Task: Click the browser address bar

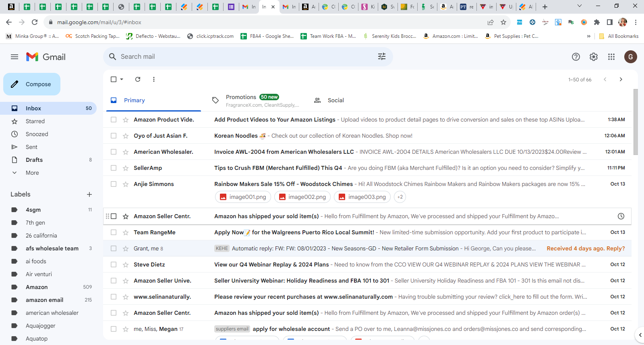Action: tap(266, 22)
